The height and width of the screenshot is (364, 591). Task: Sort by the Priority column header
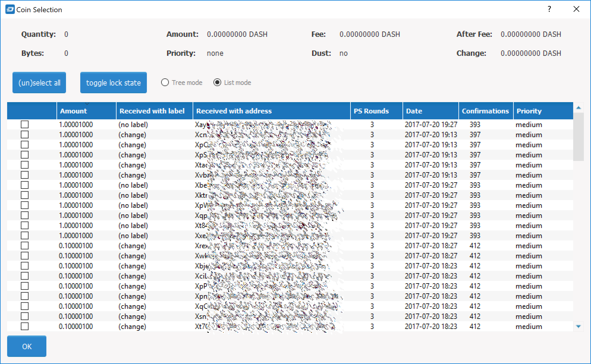pos(543,111)
